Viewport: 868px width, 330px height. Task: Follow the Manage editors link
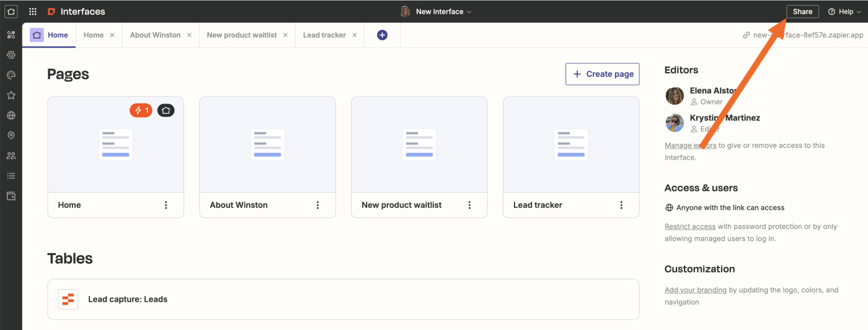(690, 145)
